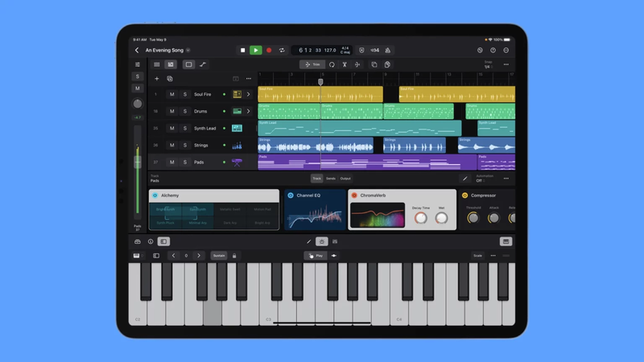Select the Scissors split tool
The height and width of the screenshot is (362, 644).
coord(345,64)
